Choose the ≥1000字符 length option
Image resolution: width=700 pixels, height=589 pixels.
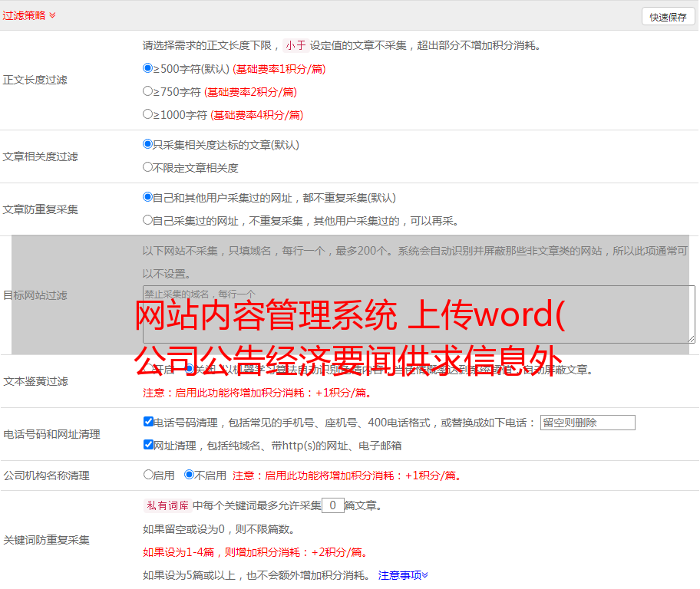coord(148,114)
